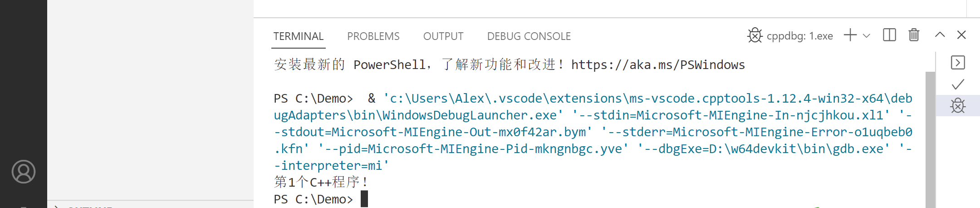Screen dimensions: 980x208
Task: Open the Accounts icon in activity bar
Action: pyautogui.click(x=24, y=172)
